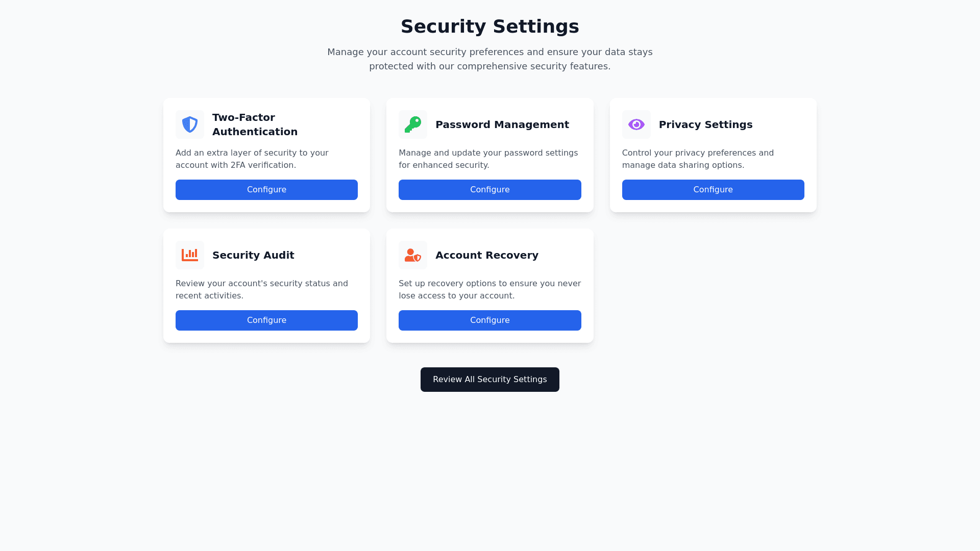Select the Password Management heading
Image resolution: width=980 pixels, height=551 pixels.
point(502,124)
